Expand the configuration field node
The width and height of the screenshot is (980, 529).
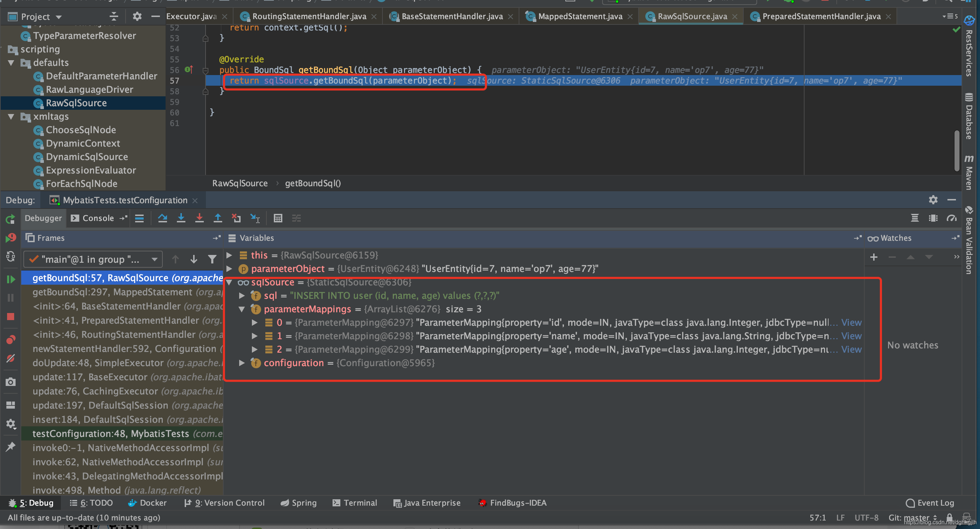tap(242, 363)
